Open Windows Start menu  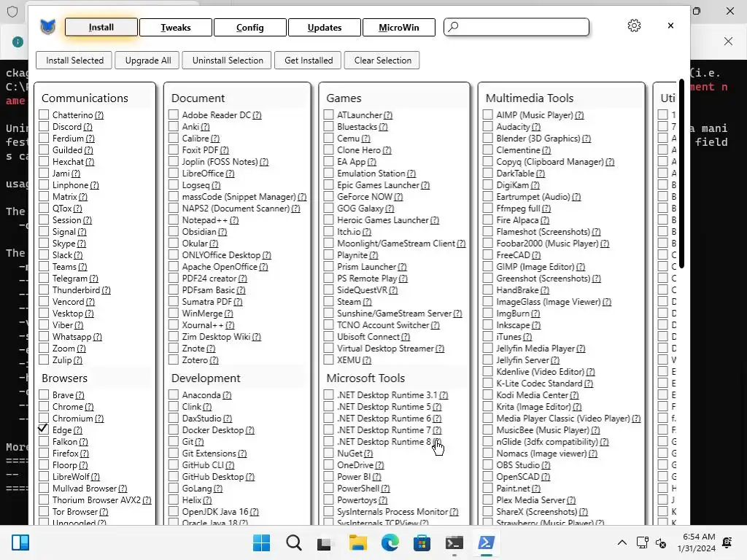click(x=262, y=542)
